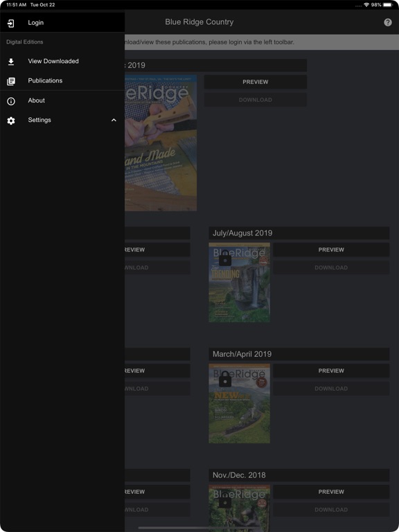The height and width of the screenshot is (532, 399).
Task: Click the Nov./Dec. 2018 title
Action: point(239,475)
